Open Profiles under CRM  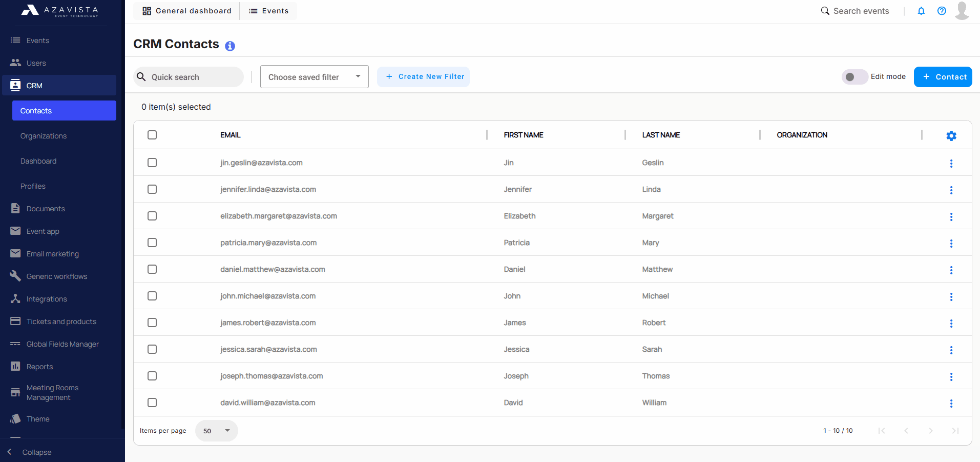64,186
